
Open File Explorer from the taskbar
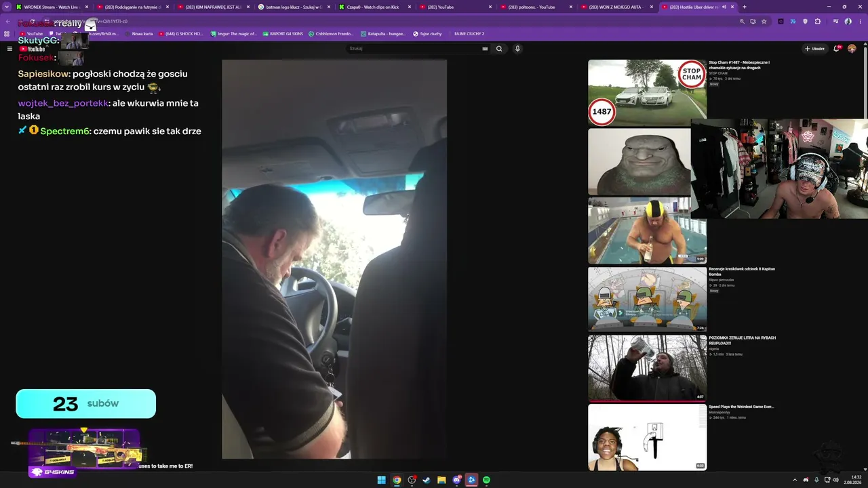tap(441, 480)
